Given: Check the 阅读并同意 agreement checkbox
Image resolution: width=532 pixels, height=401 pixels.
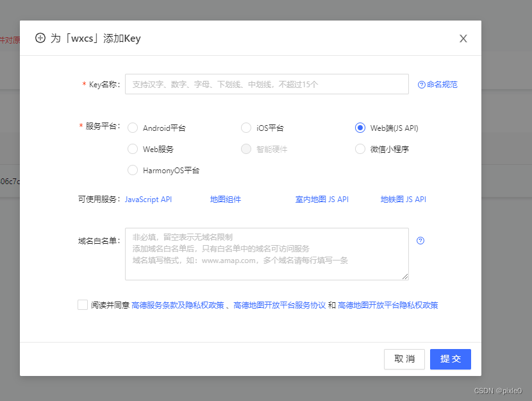Looking at the screenshot, I should point(83,305).
